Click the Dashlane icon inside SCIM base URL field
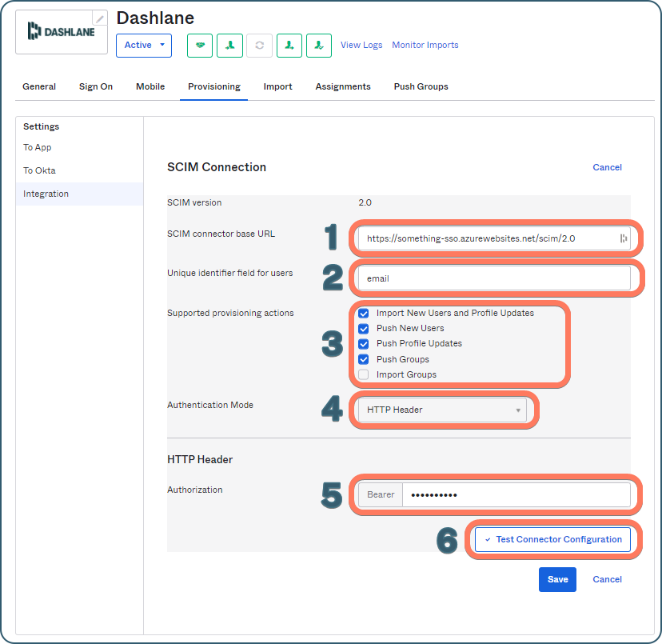Viewport: 662px width, 644px height. pos(623,238)
